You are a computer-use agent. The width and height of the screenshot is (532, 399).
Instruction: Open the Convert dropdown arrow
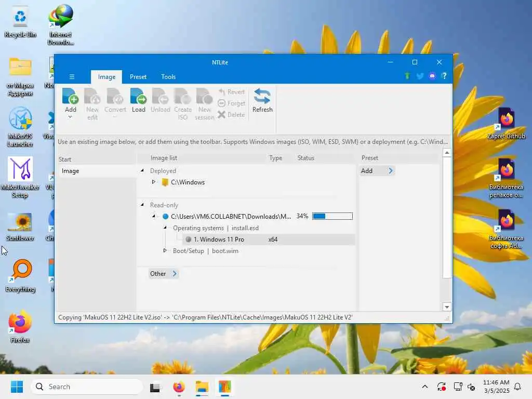click(115, 117)
